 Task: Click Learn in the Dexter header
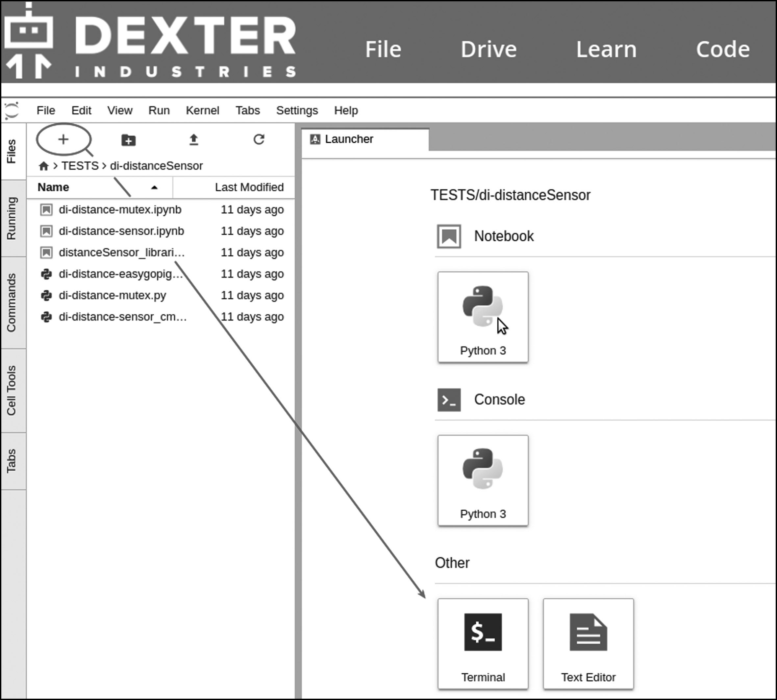pyautogui.click(x=606, y=49)
